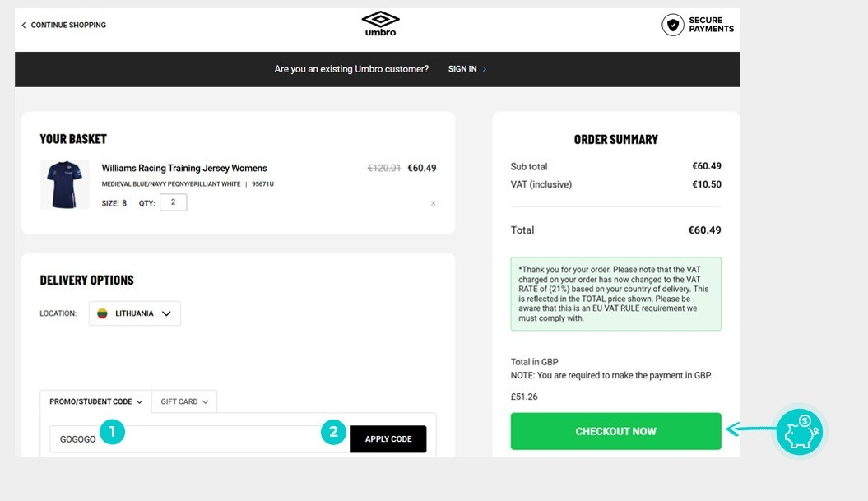This screenshot has width=868, height=501.
Task: Click the step 1 teal marker
Action: point(112,431)
